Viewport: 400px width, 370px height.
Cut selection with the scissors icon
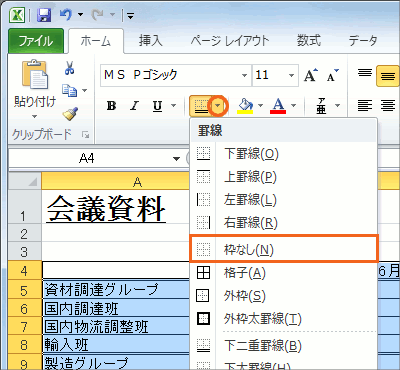point(69,68)
